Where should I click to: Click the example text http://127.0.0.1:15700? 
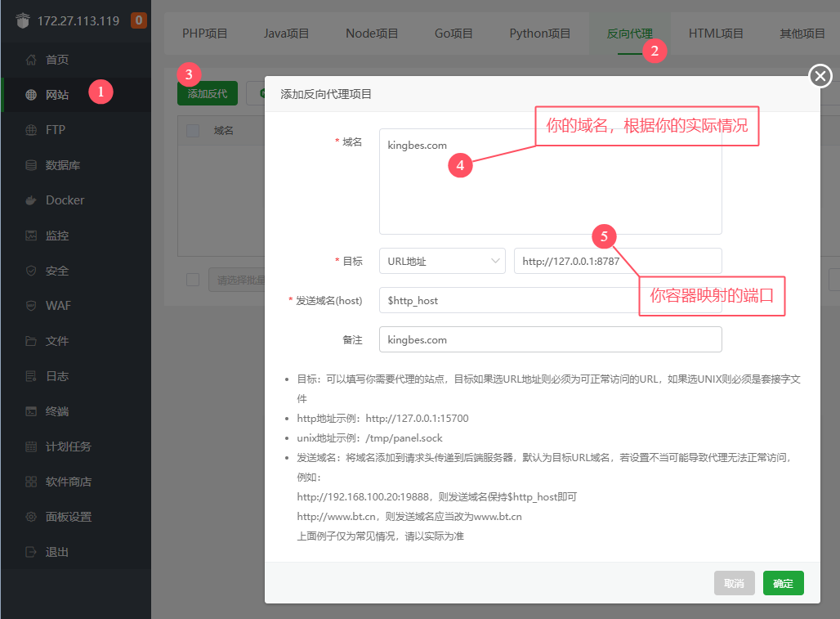[417, 418]
